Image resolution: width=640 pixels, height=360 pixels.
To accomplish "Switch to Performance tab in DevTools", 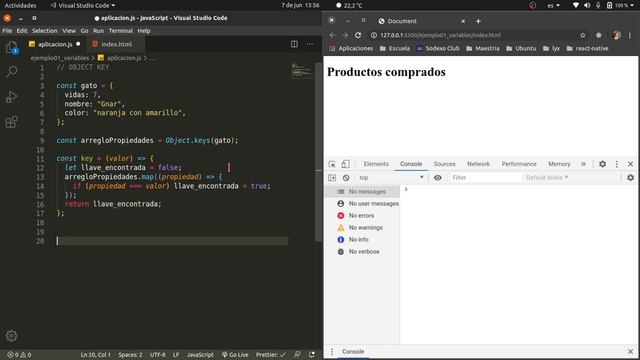I will (x=519, y=164).
